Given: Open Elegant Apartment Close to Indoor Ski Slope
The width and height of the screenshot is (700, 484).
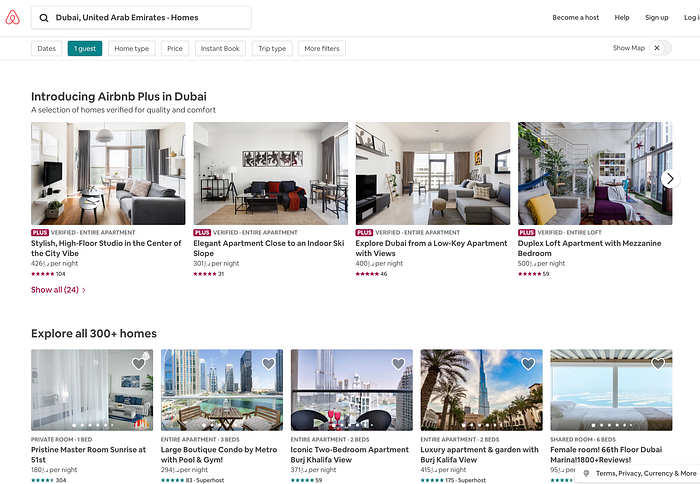Looking at the screenshot, I should click(269, 248).
